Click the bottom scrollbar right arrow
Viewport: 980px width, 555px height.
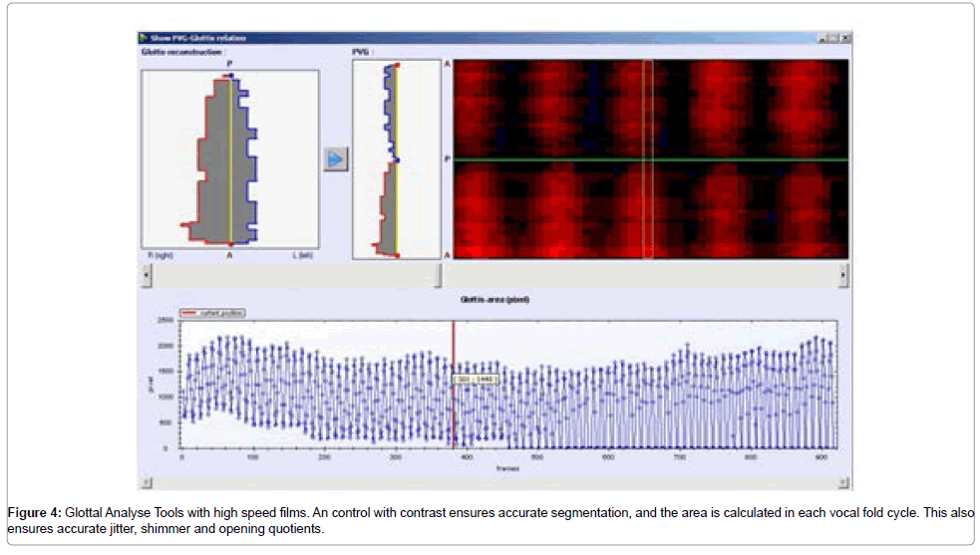click(843, 482)
